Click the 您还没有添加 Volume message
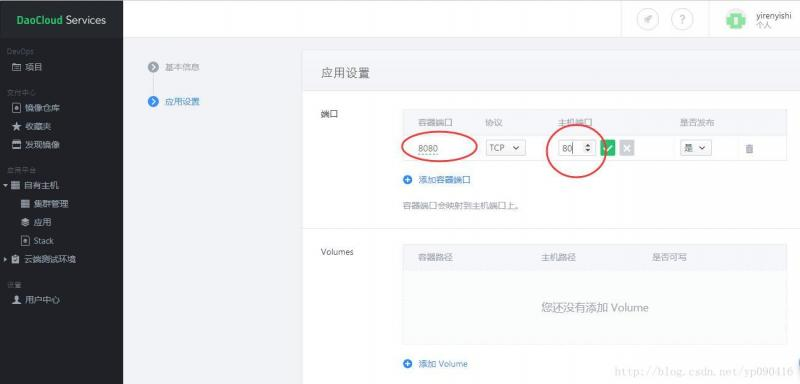800x384 pixels. pos(594,308)
